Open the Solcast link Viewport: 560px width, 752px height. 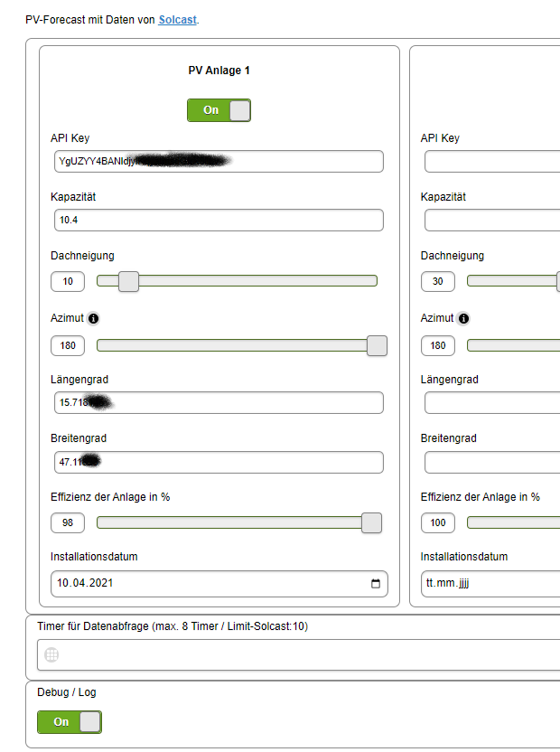(177, 20)
